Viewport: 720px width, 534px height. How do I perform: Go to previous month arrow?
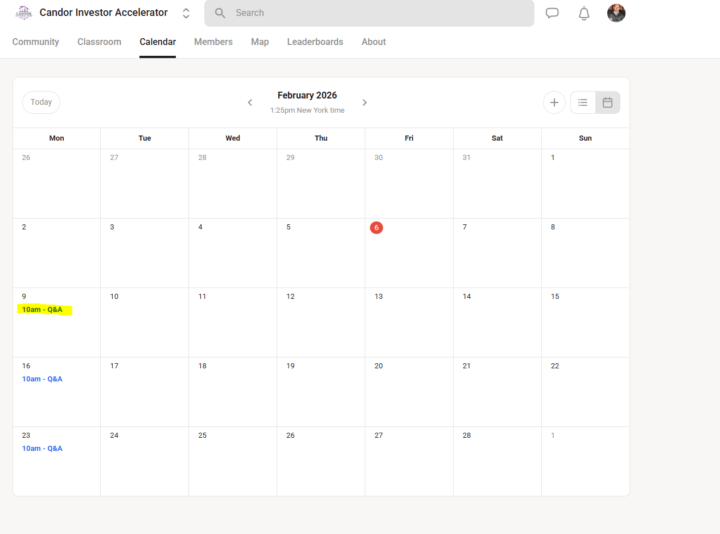coord(250,102)
